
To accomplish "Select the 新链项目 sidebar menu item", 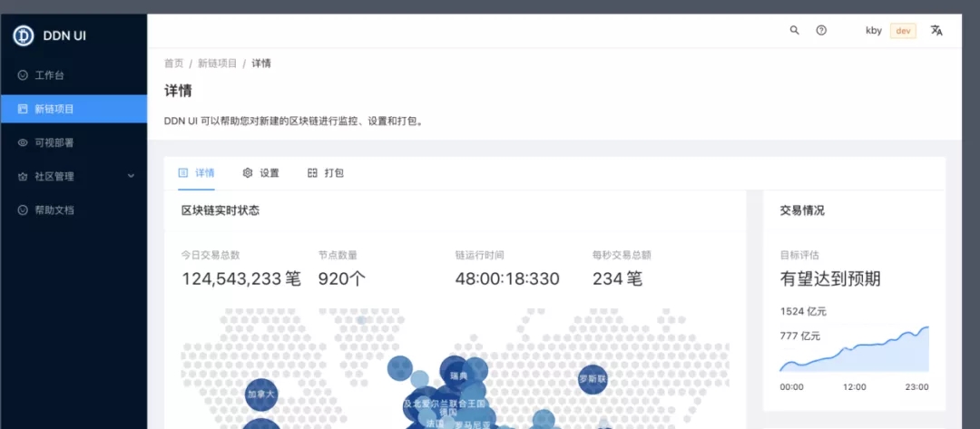I will [73, 109].
